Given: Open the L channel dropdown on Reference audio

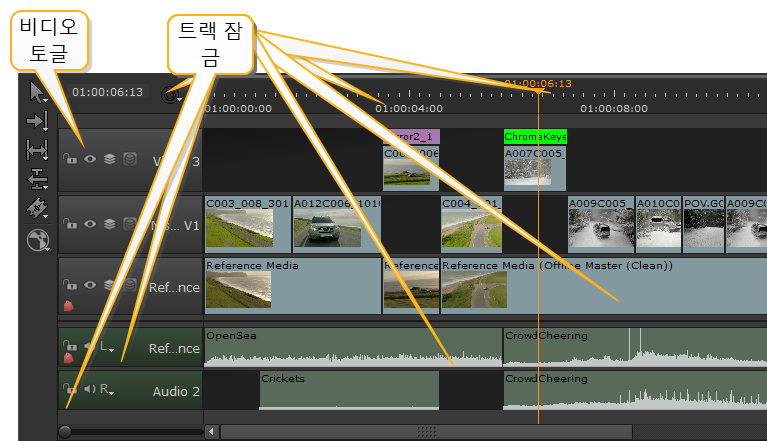Looking at the screenshot, I should click(106, 346).
